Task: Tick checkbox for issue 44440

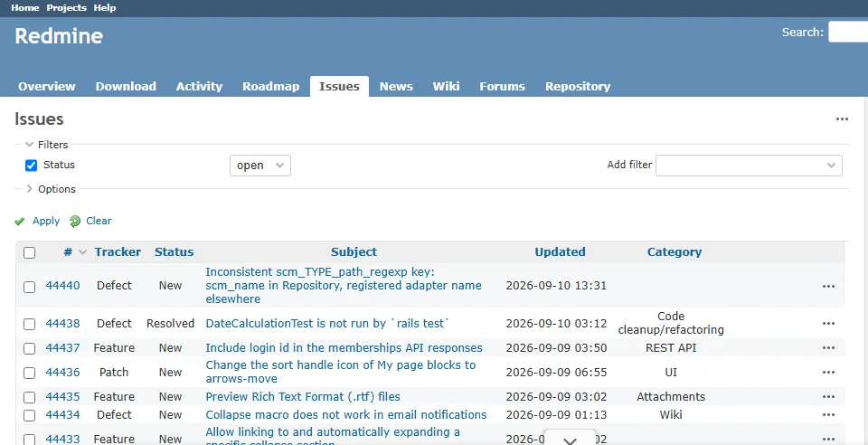Action: click(29, 287)
